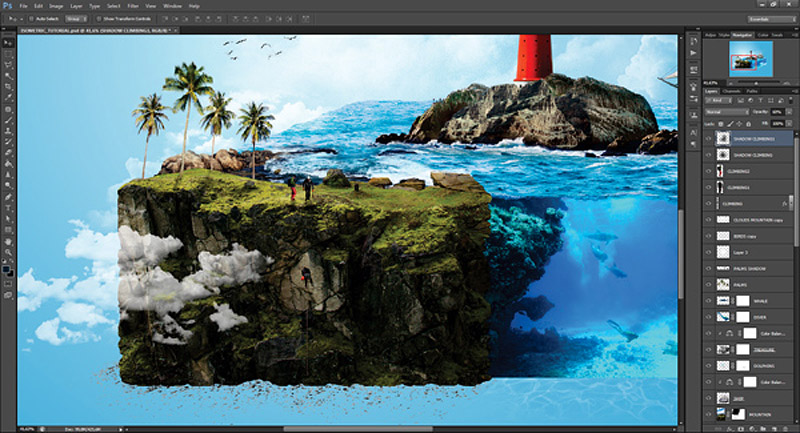Open the Group auto-select dropdown
This screenshot has width=800, height=433.
tap(76, 19)
